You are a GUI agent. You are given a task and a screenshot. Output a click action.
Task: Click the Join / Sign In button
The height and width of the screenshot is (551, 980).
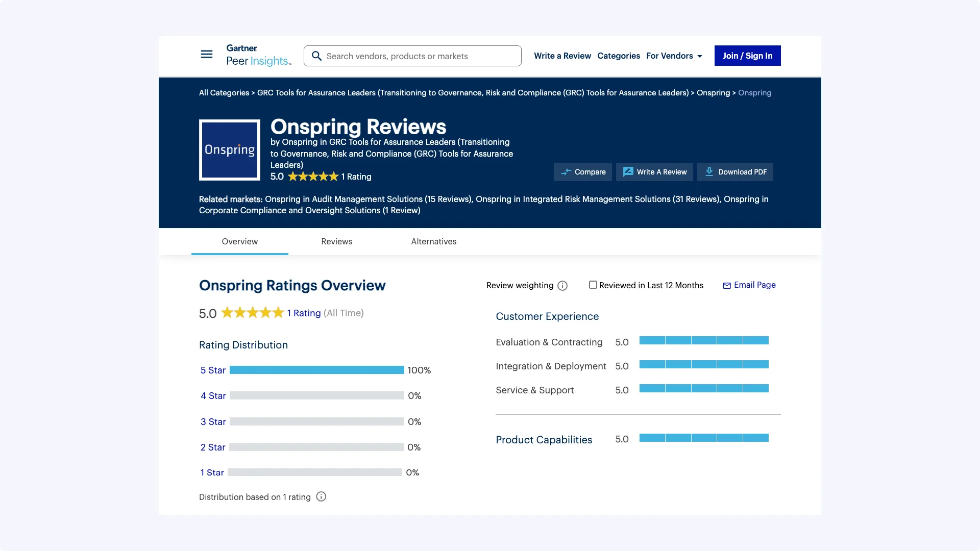(747, 56)
